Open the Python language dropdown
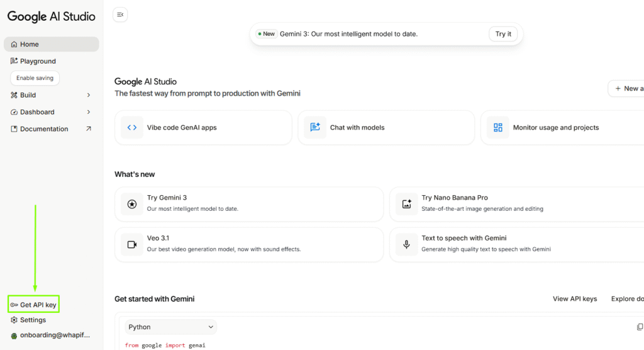 170,327
